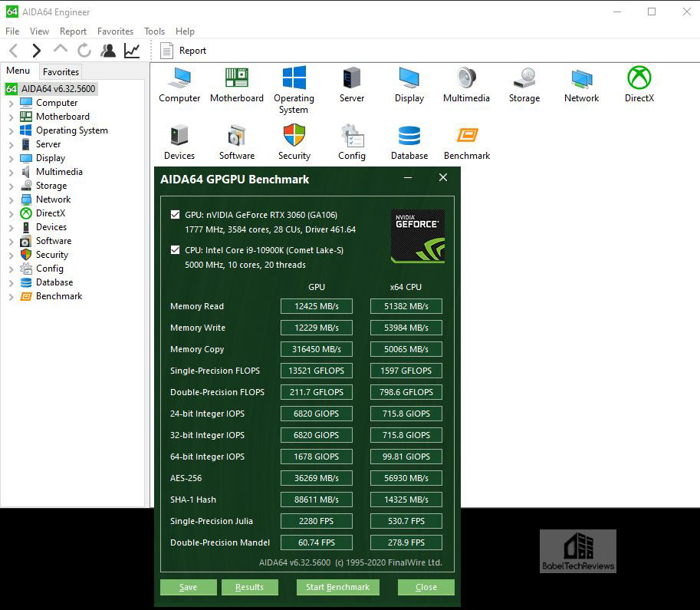Image resolution: width=700 pixels, height=610 pixels.
Task: Open the File menu
Action: [x=12, y=31]
